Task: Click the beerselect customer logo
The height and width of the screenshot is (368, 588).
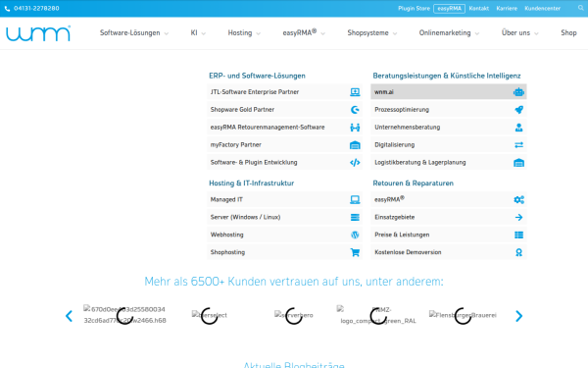Action: click(210, 315)
